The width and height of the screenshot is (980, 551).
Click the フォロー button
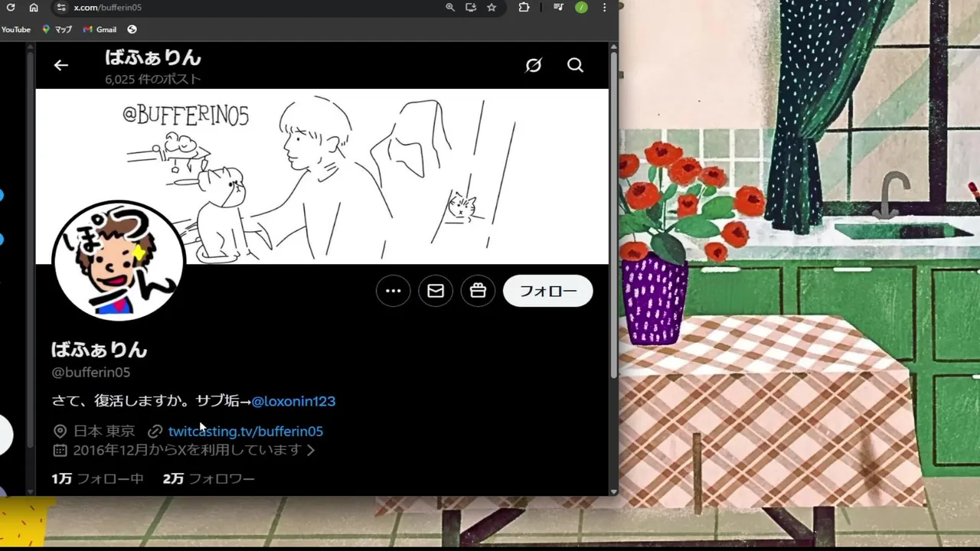click(548, 291)
